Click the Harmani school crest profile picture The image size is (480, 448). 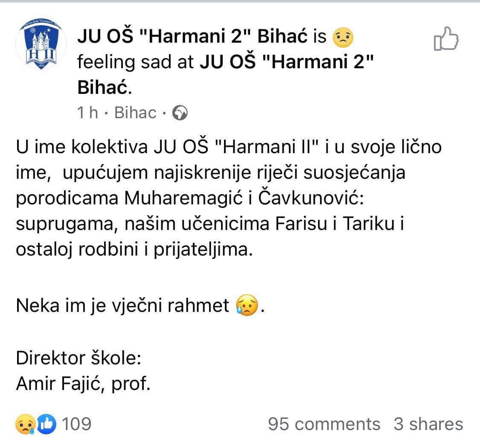(x=41, y=45)
